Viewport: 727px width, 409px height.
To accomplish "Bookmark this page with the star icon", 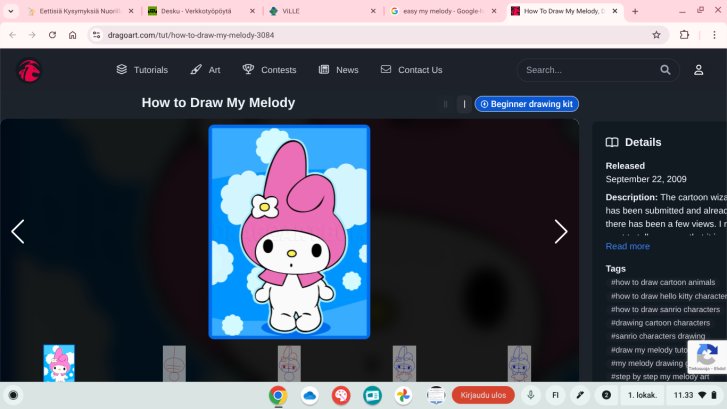I will pyautogui.click(x=656, y=34).
